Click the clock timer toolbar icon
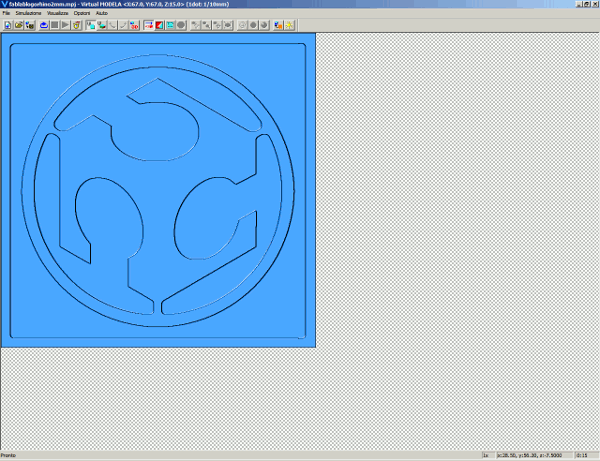Viewport: 600px width, 461px height. click(x=77, y=25)
